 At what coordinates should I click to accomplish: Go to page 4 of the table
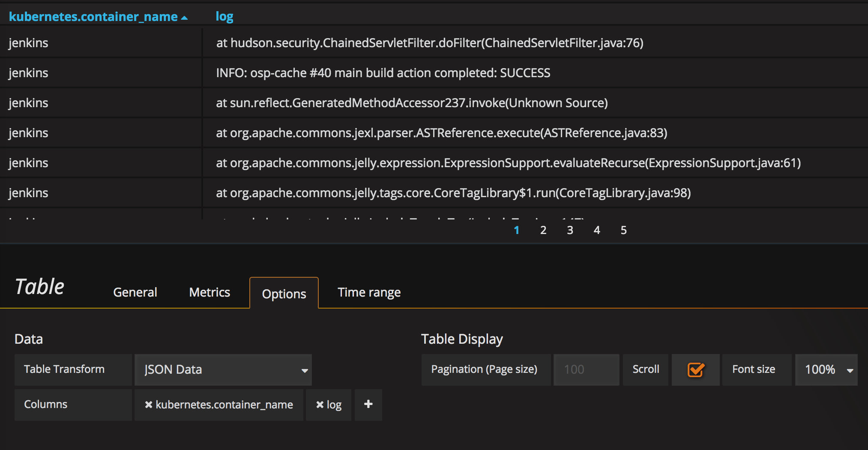(597, 230)
